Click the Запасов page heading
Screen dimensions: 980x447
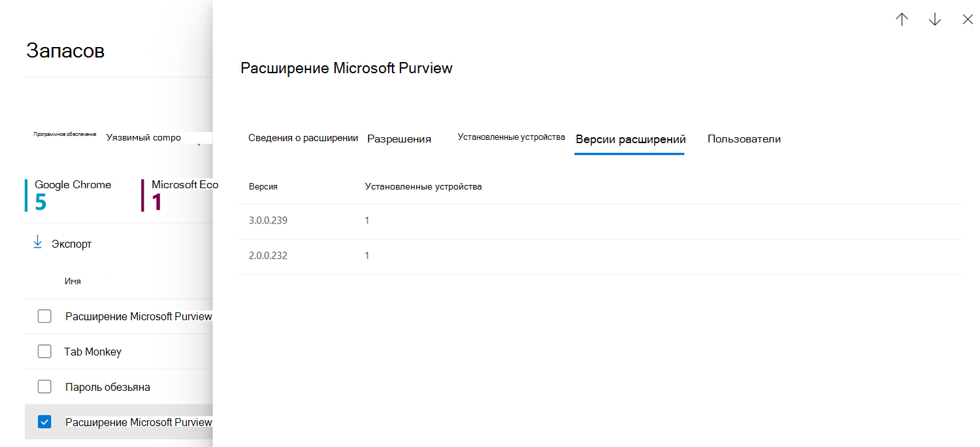pyautogui.click(x=65, y=50)
